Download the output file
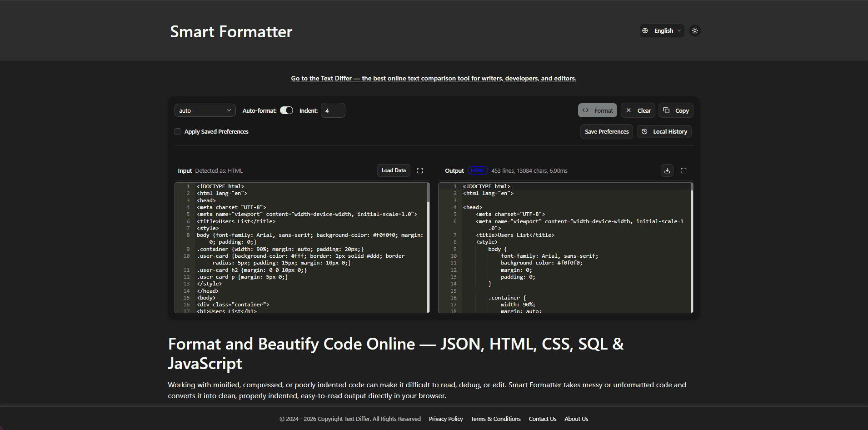The image size is (868, 430). pyautogui.click(x=667, y=170)
